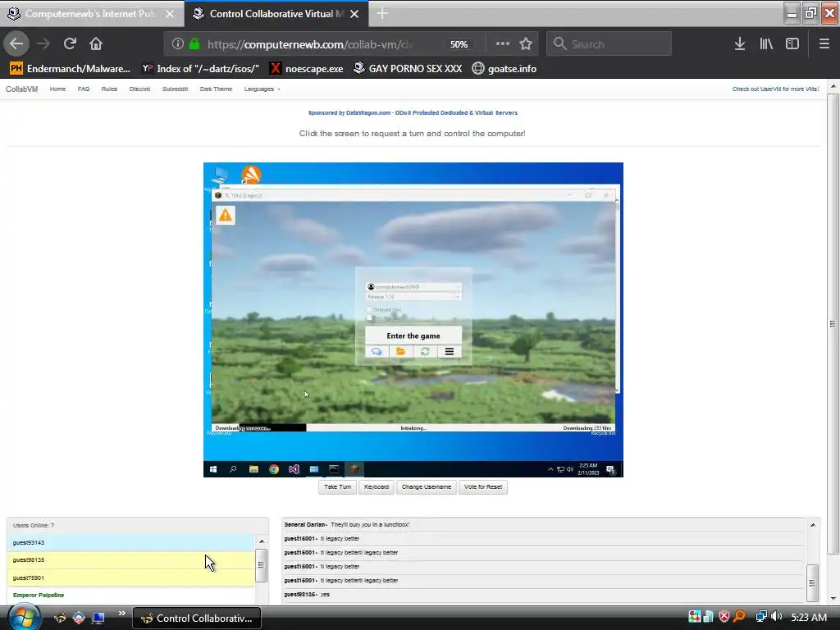This screenshot has height=630, width=840.
Task: Toggle the Firefox sidebar icon
Action: [x=792, y=44]
